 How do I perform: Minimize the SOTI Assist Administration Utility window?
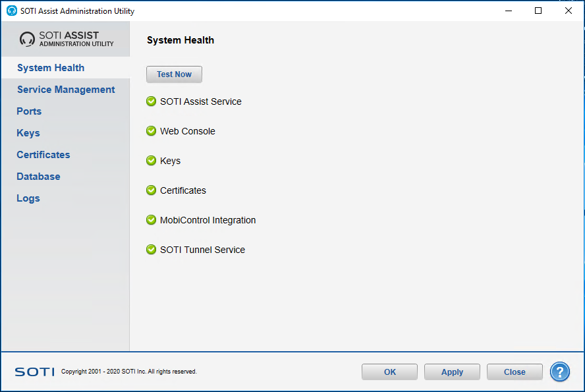click(x=508, y=11)
